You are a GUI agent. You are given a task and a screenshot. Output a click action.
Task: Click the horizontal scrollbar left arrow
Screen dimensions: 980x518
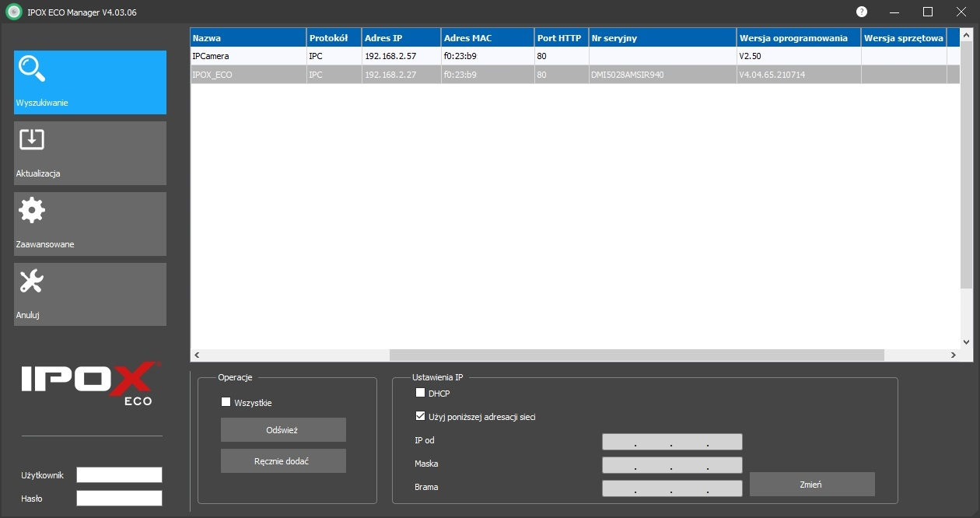(197, 355)
